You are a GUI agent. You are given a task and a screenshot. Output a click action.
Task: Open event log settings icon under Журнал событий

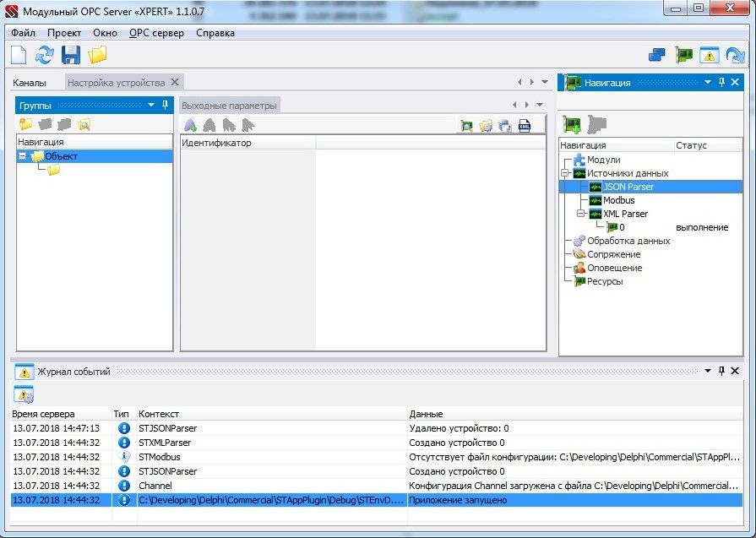[x=23, y=394]
